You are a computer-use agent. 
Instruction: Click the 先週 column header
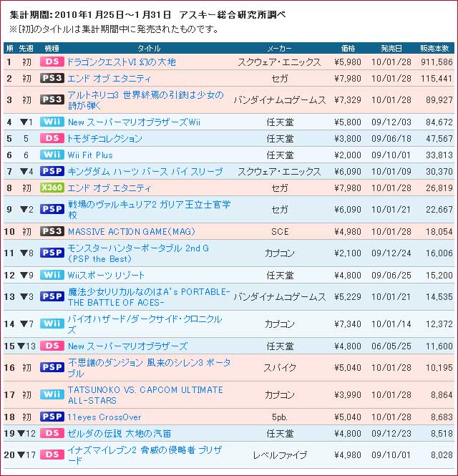(26, 48)
